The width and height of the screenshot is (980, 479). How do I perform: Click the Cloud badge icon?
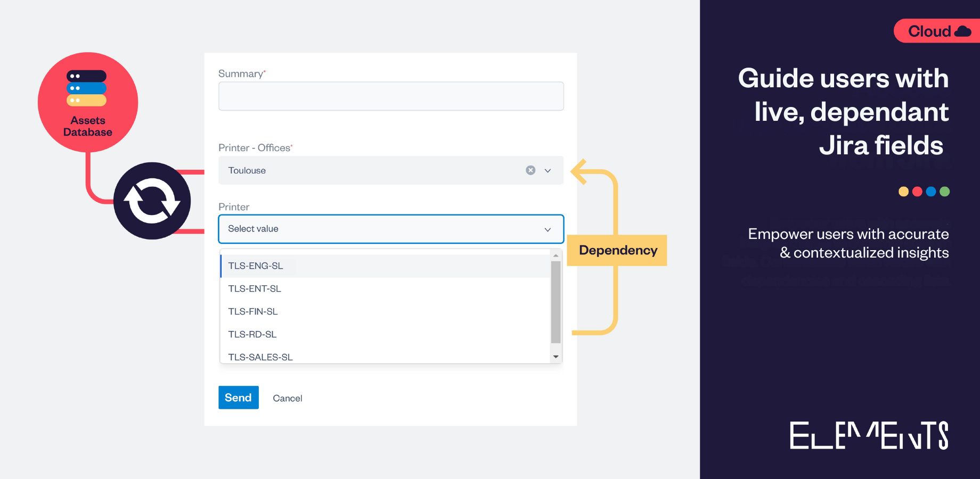tap(937, 31)
